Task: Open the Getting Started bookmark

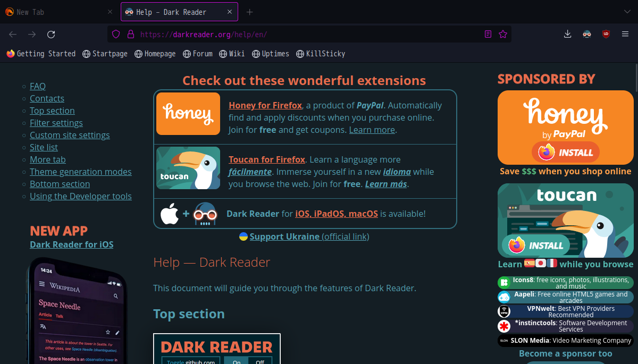Action: click(x=41, y=54)
